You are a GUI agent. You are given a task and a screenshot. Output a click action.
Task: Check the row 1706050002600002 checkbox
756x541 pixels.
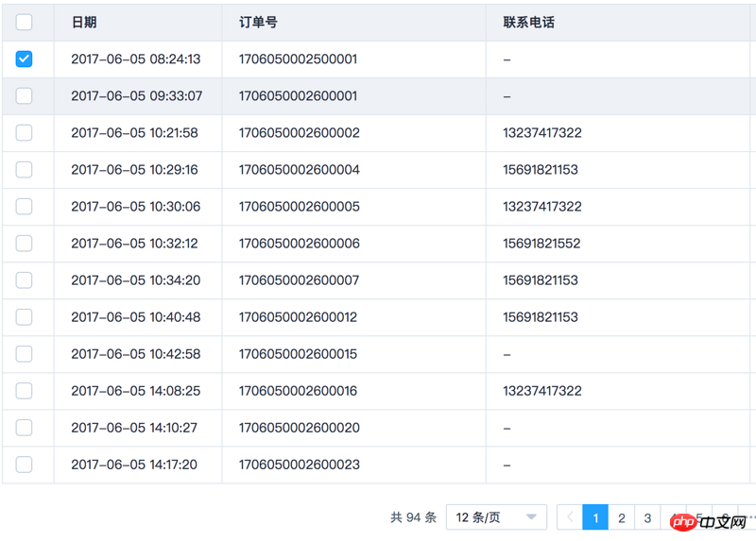[x=25, y=132]
